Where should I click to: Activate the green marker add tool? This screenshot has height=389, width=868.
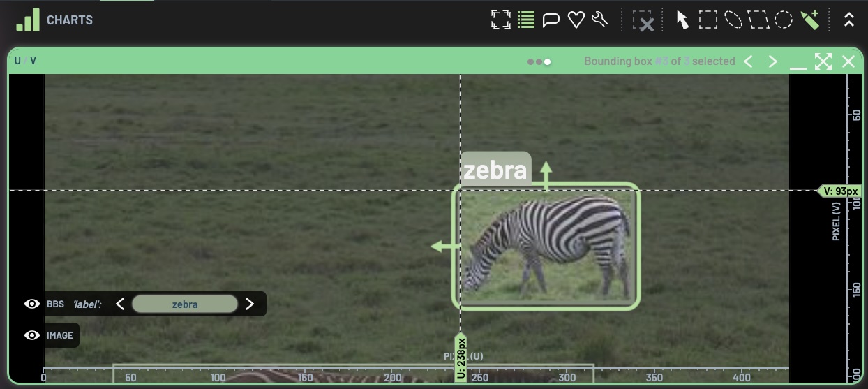tap(809, 20)
